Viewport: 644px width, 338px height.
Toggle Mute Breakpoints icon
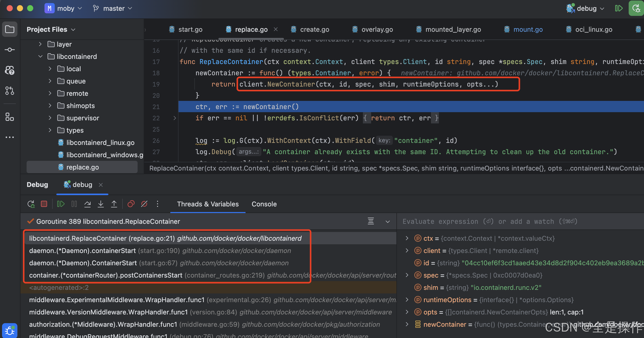point(144,204)
